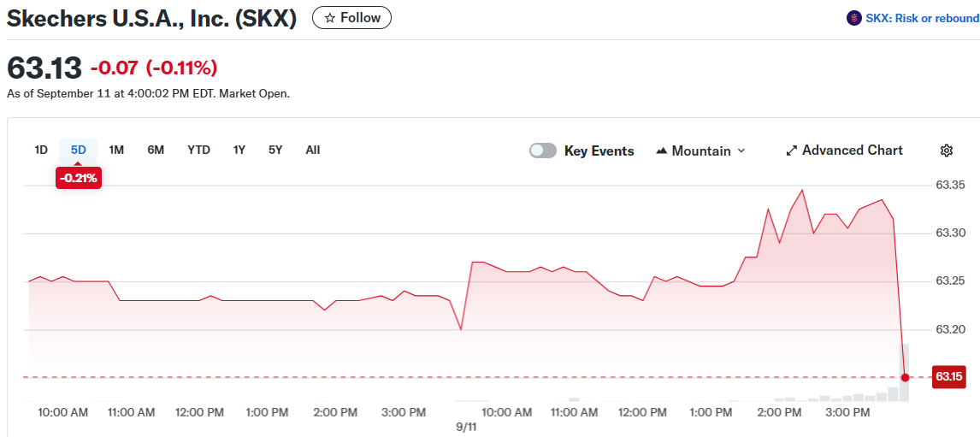Click the tall volume bar at chart end
This screenshot has height=437, width=980.
[x=905, y=372]
